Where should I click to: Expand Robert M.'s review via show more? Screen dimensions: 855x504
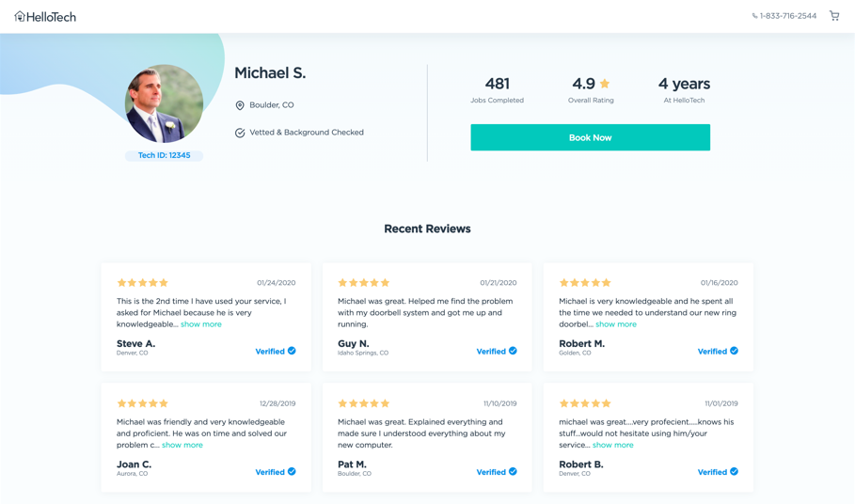pos(616,324)
